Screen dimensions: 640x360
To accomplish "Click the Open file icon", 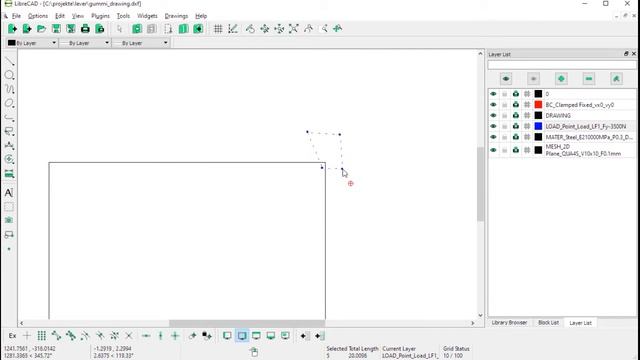I will [41, 29].
